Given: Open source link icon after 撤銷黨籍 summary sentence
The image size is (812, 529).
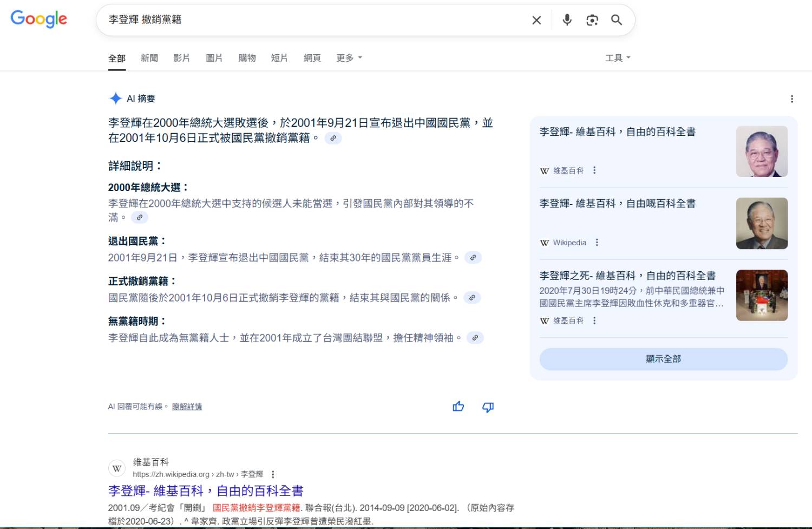Looking at the screenshot, I should coord(333,138).
